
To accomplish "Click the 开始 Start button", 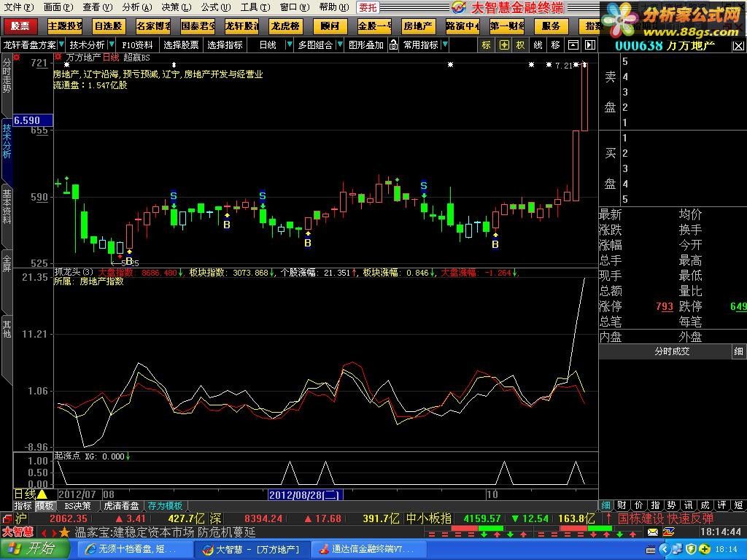I will (x=34, y=549).
